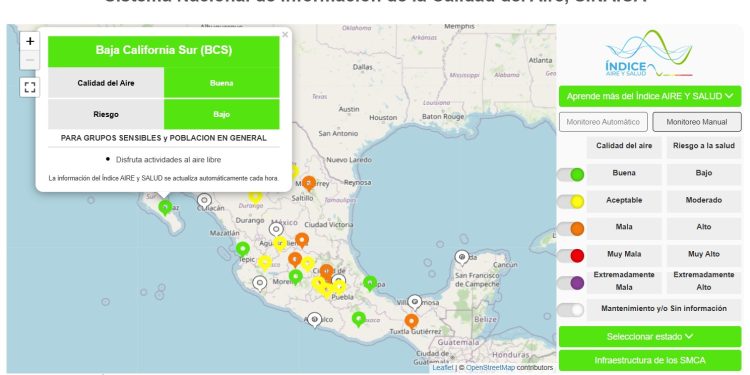
Task: Click the green marker over Xalapa
Action: click(x=370, y=284)
